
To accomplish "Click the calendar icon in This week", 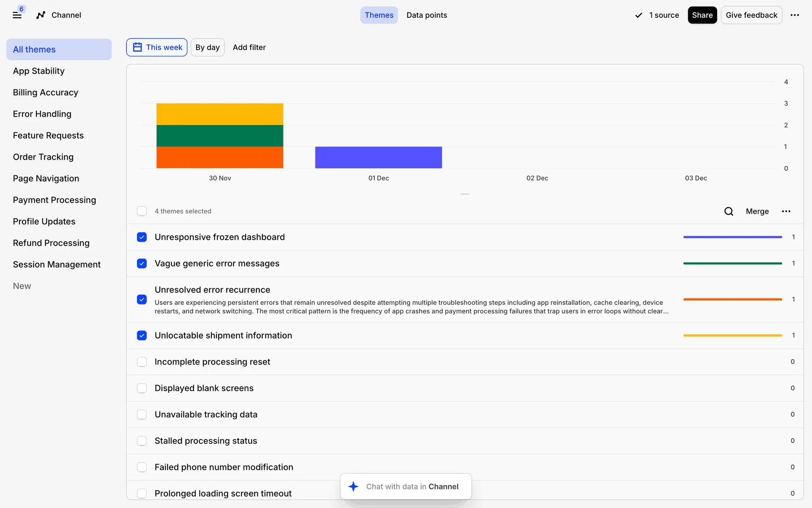I will click(137, 47).
